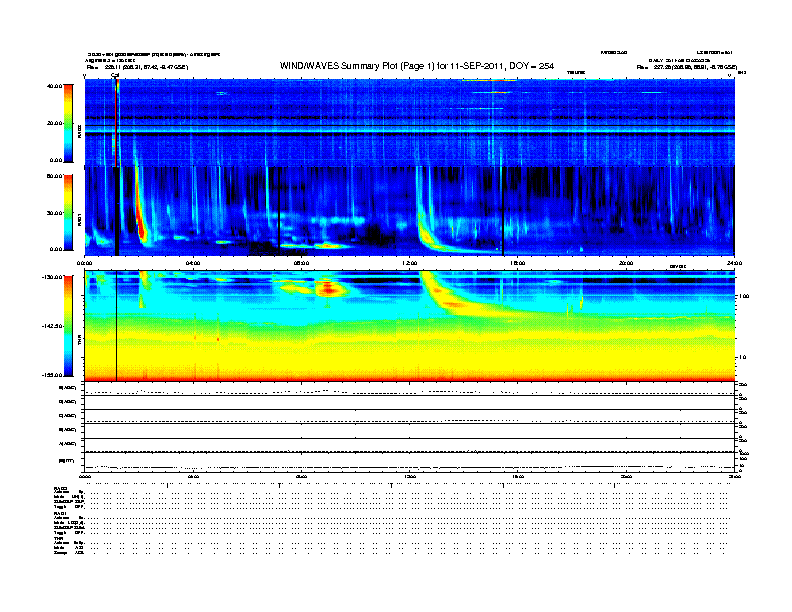Click the Cal marker above RAD2 panel

pyautogui.click(x=115, y=75)
